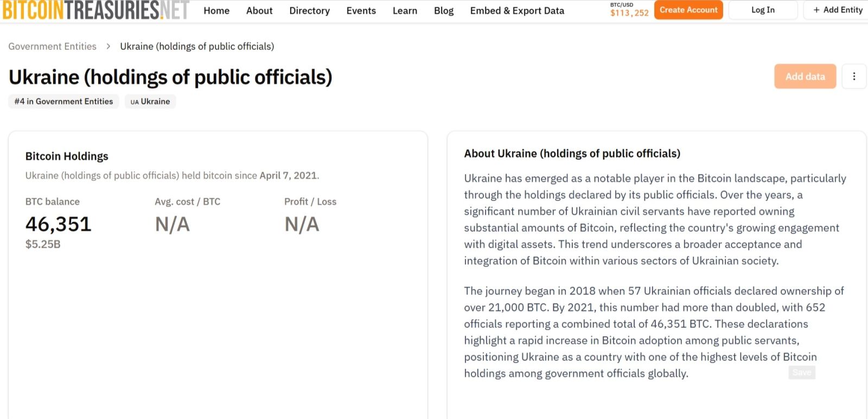This screenshot has width=868, height=419.
Task: Click the Add Entity plus button
Action: tap(837, 10)
